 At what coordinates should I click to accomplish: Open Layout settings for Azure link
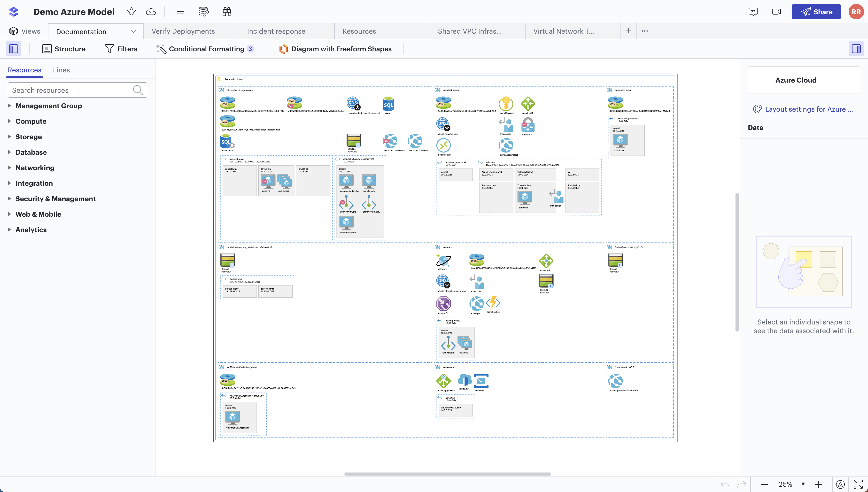click(x=803, y=109)
